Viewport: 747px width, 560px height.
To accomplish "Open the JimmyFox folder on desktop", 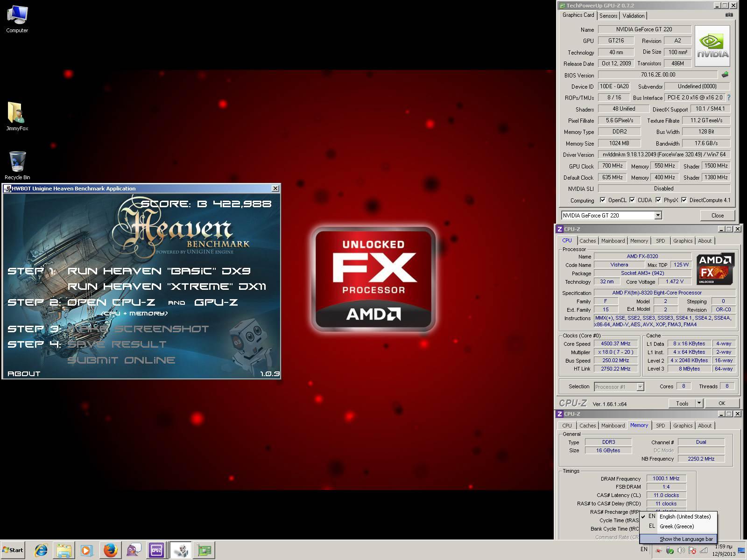I will point(17,116).
